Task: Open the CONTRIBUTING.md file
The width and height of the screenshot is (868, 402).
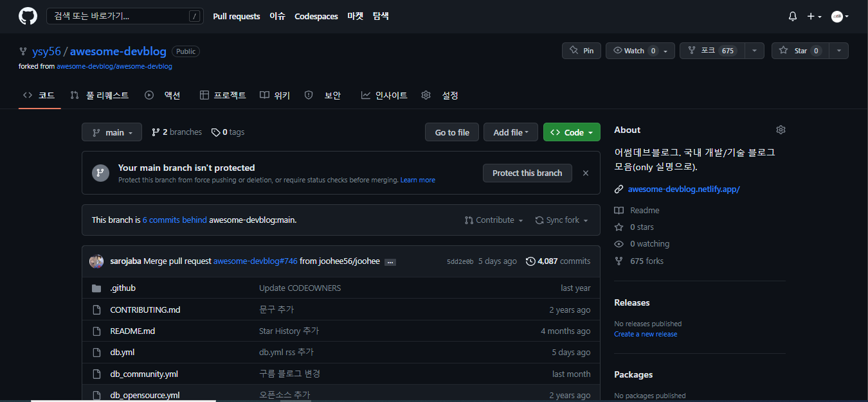Action: (x=145, y=310)
